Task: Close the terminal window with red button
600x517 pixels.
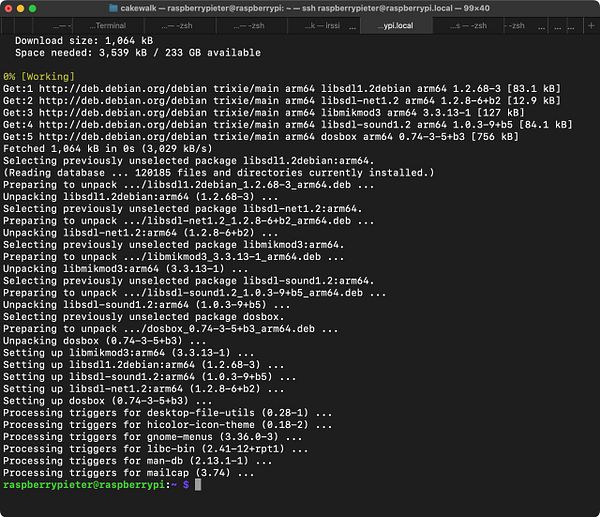Action: click(x=8, y=8)
